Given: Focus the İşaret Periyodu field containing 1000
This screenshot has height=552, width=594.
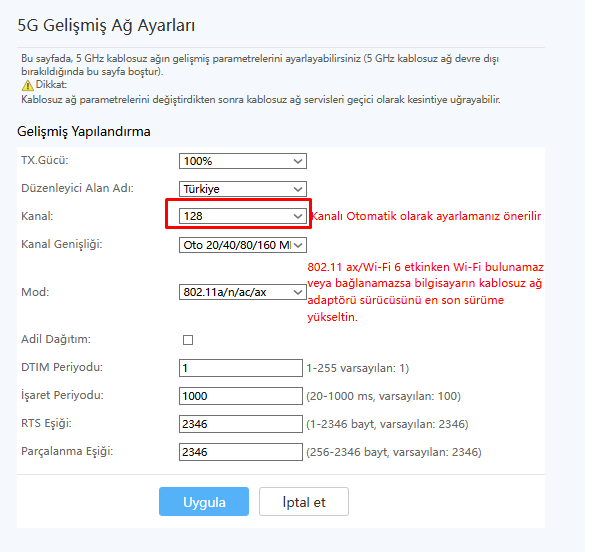Looking at the screenshot, I should pos(241,396).
